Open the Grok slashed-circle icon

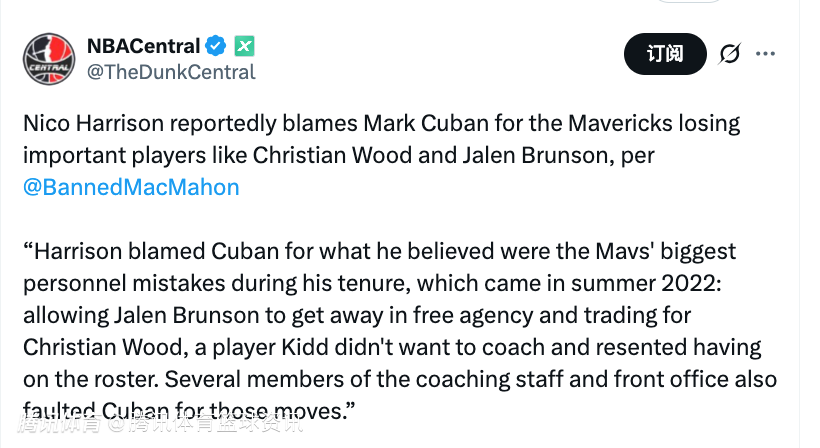730,54
